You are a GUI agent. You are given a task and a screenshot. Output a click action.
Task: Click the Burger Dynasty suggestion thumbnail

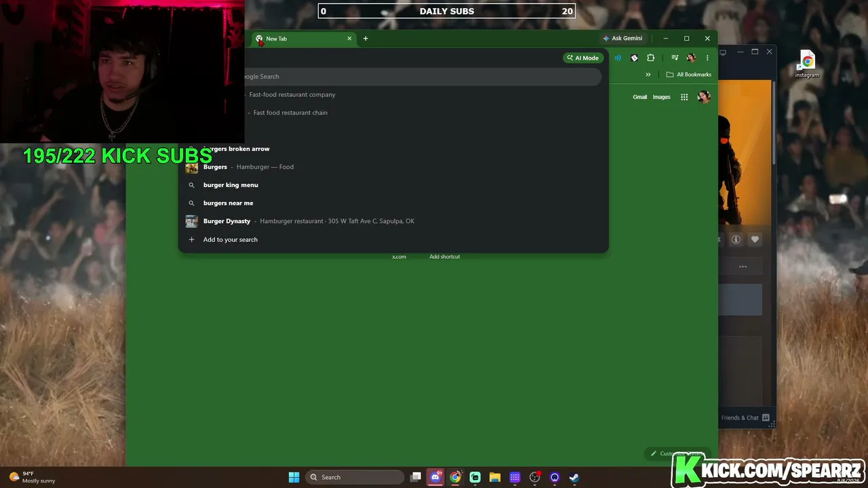click(192, 221)
